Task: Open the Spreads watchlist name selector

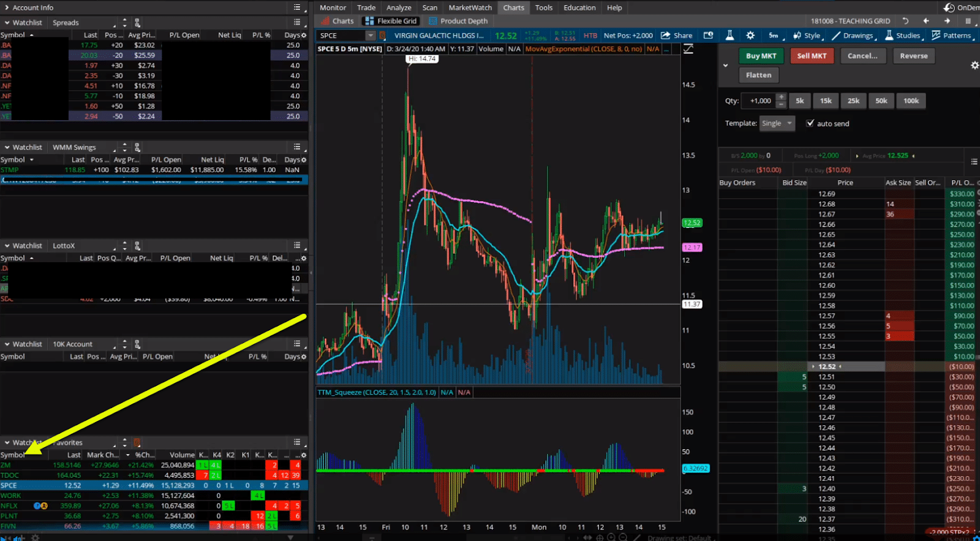Action: click(x=83, y=23)
